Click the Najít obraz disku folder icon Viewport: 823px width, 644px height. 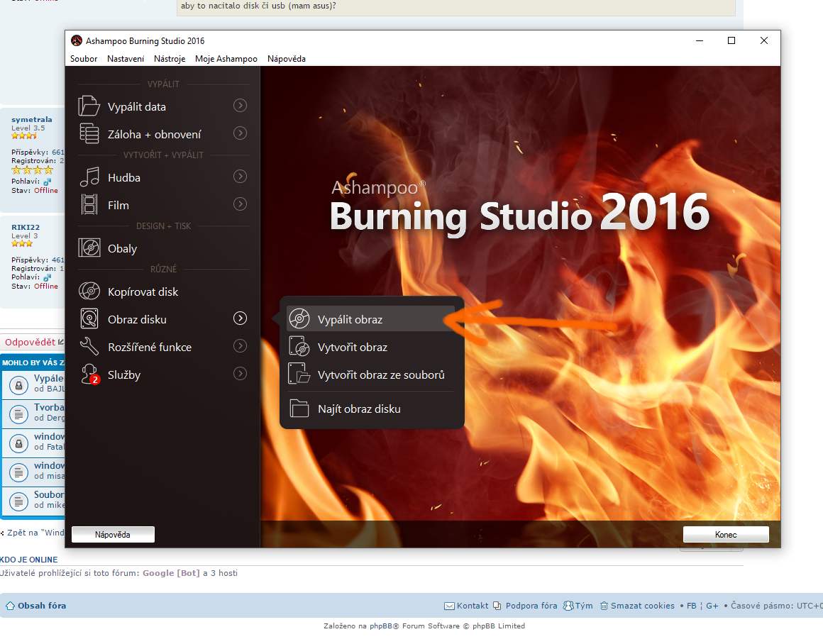coord(299,409)
